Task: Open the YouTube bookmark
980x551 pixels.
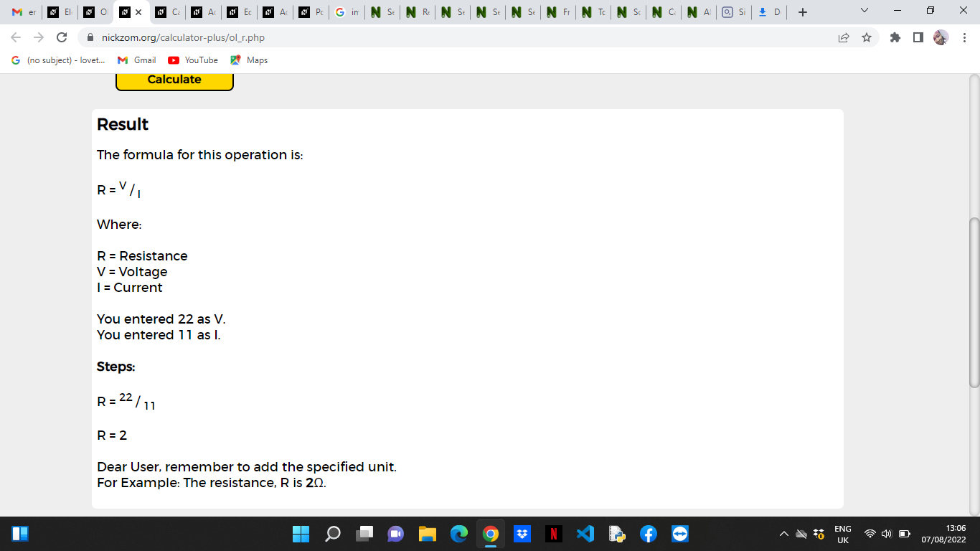Action: click(x=193, y=60)
